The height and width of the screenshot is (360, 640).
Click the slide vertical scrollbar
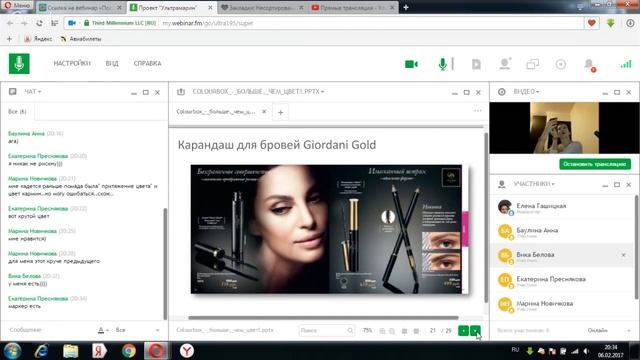tap(486, 218)
